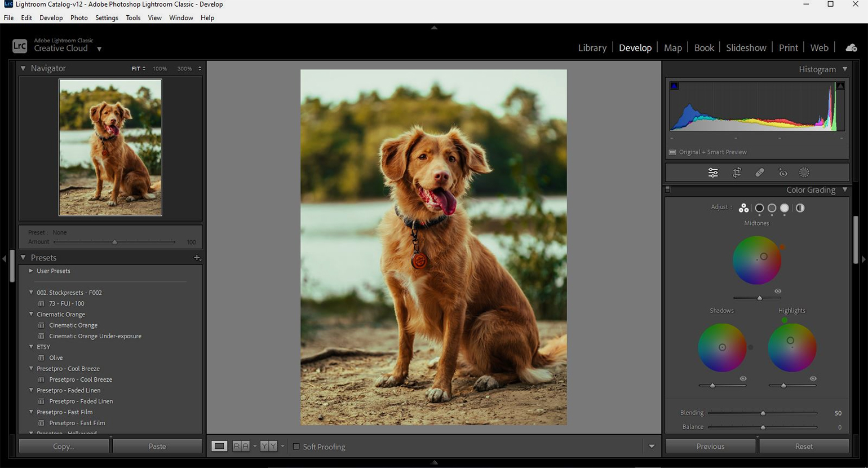This screenshot has height=468, width=868.
Task: Click the Previous button
Action: click(710, 446)
